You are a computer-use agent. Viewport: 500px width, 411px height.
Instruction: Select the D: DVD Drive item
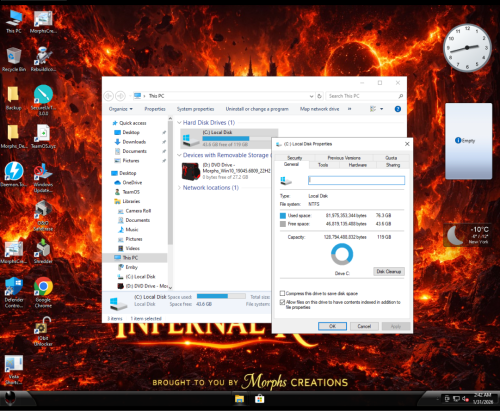[x=225, y=171]
